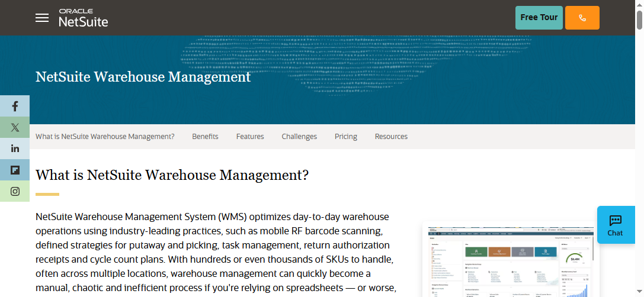
Task: Jump to Resources section
Action: (x=391, y=136)
